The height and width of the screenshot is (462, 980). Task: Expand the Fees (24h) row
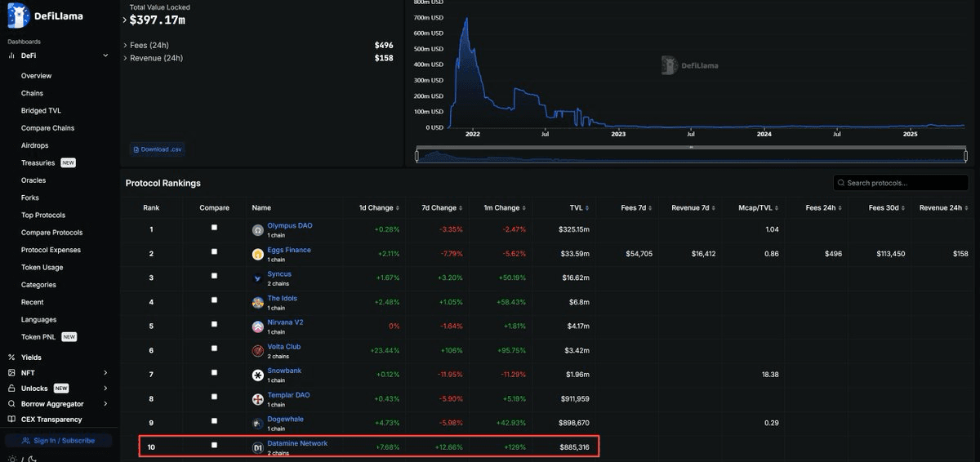(125, 46)
